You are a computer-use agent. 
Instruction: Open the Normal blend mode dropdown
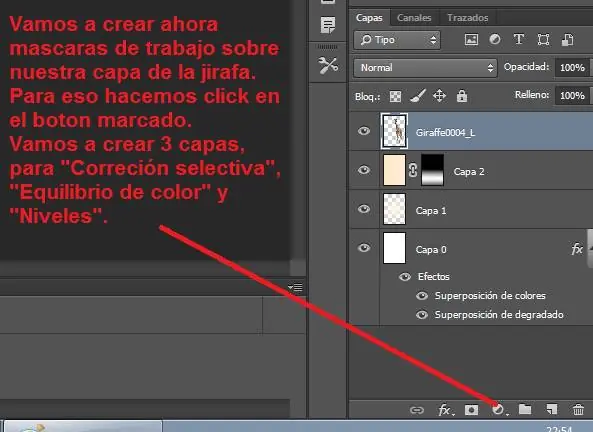(x=425, y=68)
